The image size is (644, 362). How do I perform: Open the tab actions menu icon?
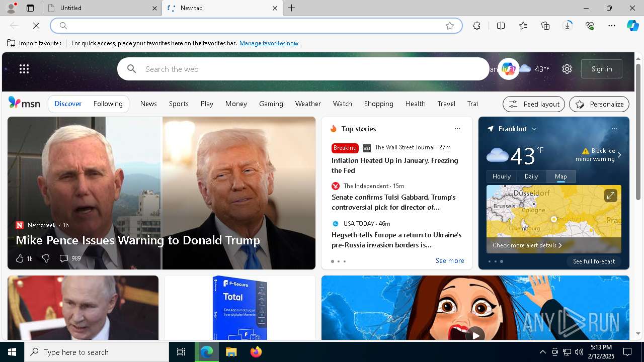click(30, 8)
